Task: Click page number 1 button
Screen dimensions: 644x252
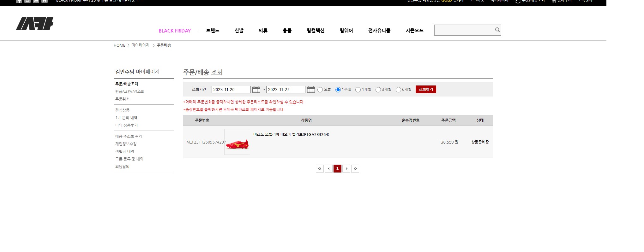Action: pyautogui.click(x=337, y=168)
